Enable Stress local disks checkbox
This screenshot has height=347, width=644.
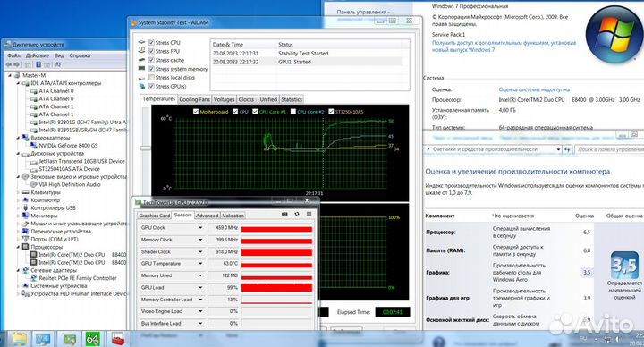(151, 78)
